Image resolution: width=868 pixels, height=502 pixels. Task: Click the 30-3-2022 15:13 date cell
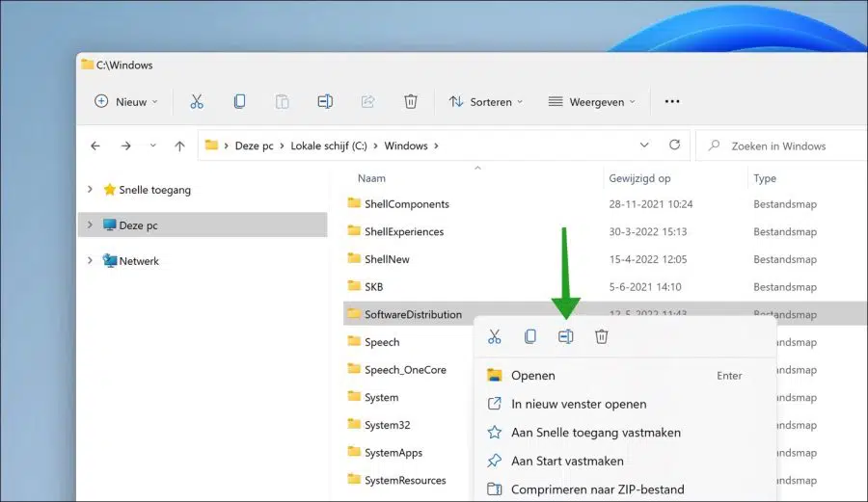648,231
